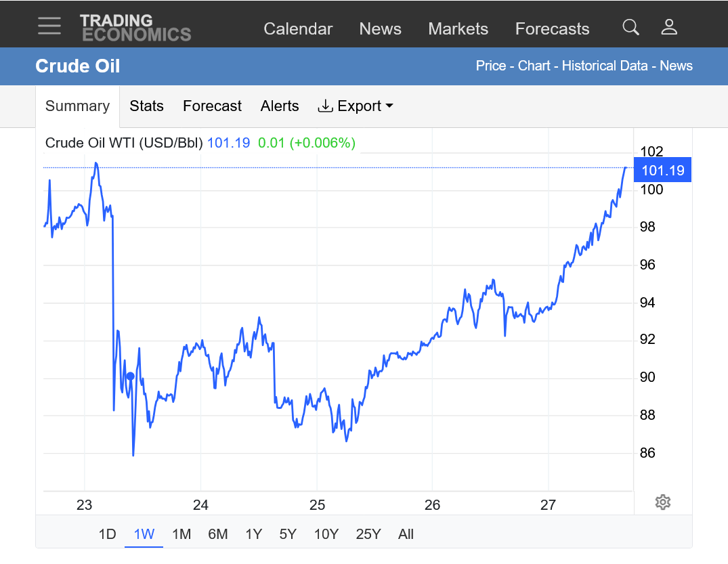Screen dimensions: 728x564
Task: Open chart settings gear icon
Action: tap(663, 502)
